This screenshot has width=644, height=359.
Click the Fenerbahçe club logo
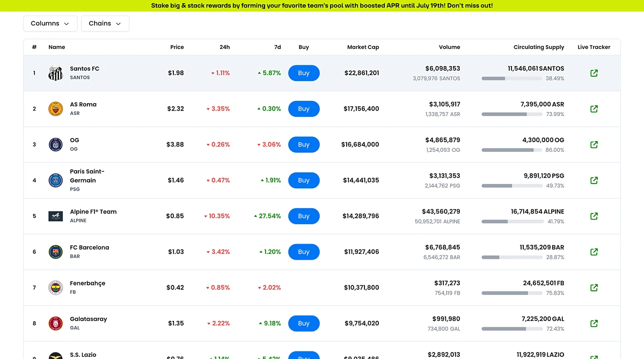pos(56,288)
